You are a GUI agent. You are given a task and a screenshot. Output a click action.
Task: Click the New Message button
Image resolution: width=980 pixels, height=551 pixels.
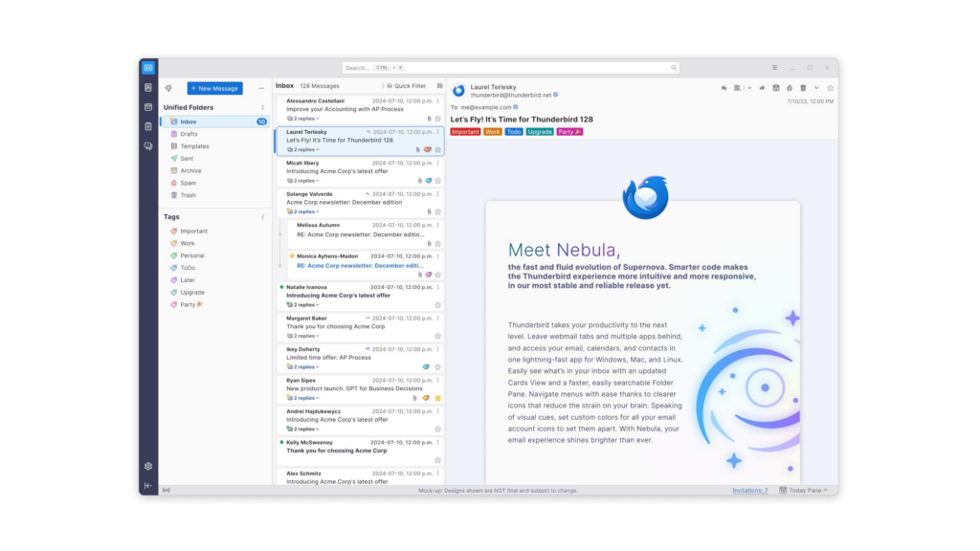coord(215,88)
